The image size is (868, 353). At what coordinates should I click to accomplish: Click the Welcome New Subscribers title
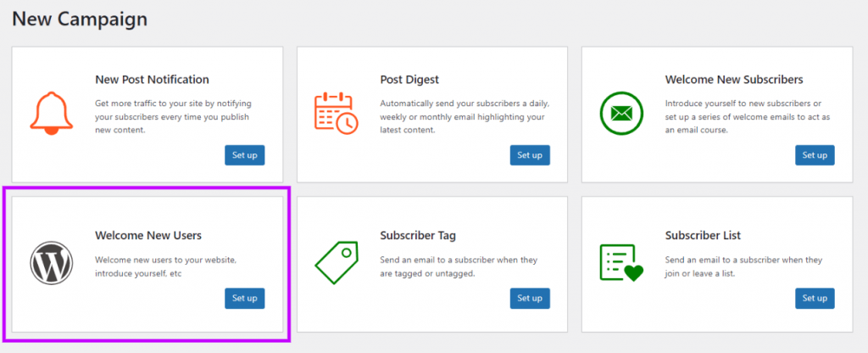pyautogui.click(x=734, y=80)
